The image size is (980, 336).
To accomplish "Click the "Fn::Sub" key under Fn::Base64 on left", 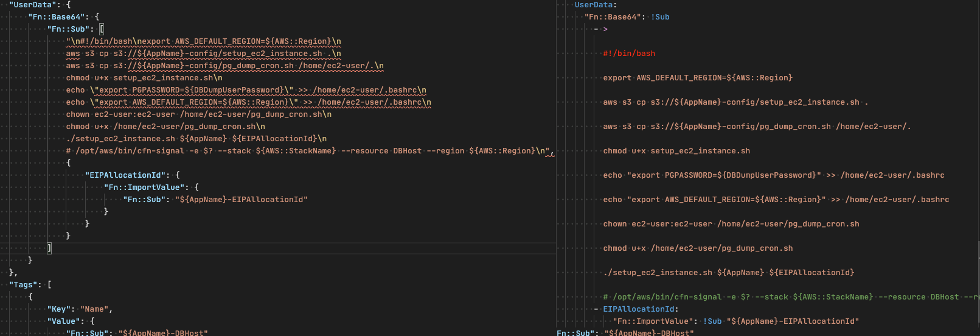I will click(69, 29).
